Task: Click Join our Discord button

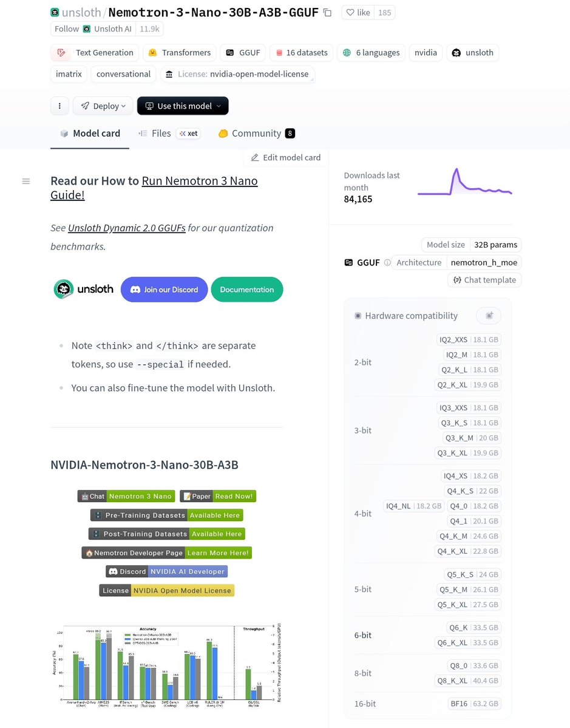Action: [x=165, y=289]
